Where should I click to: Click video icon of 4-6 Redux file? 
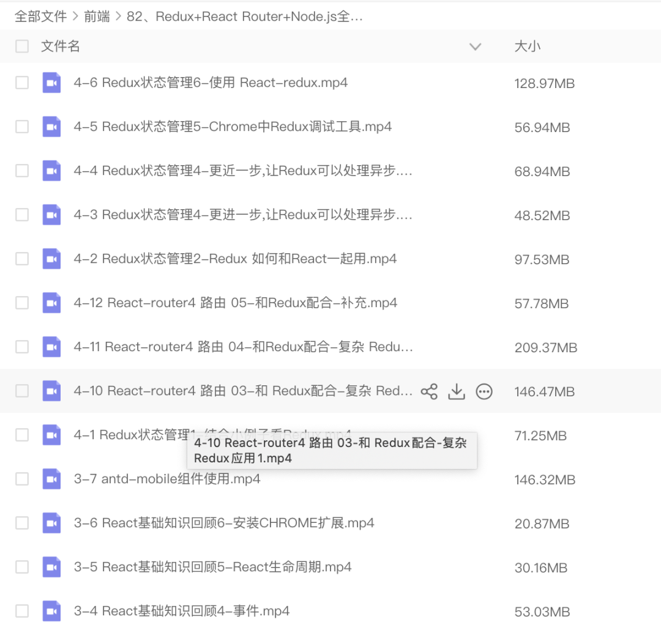click(51, 83)
